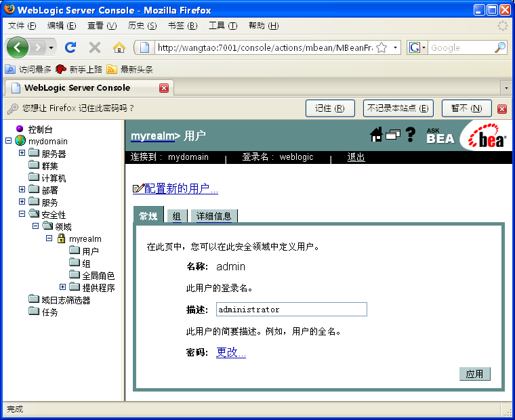Open the 文件 (F) menu
The height and width of the screenshot is (420, 515).
pos(22,26)
